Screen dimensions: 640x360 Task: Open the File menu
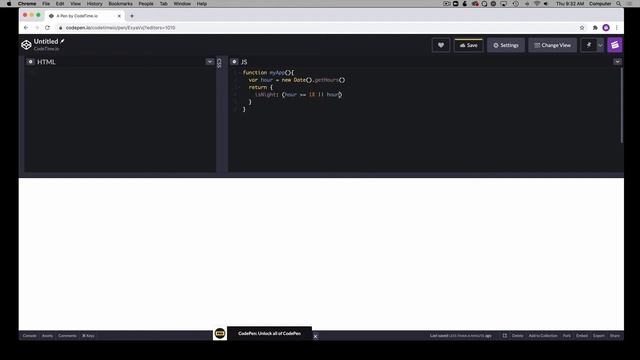coord(46,4)
